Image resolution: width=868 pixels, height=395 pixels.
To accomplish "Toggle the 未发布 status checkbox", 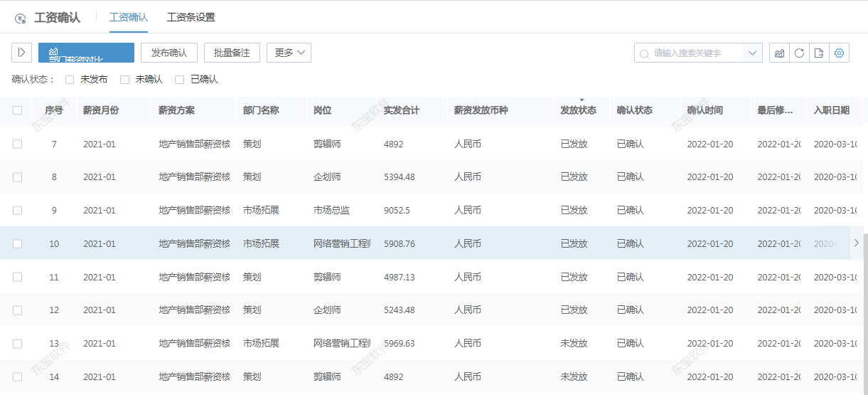I will (x=70, y=80).
